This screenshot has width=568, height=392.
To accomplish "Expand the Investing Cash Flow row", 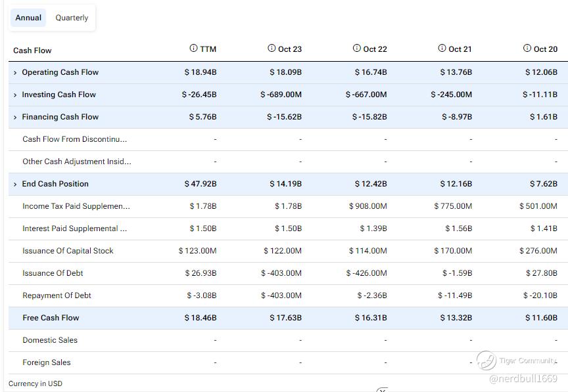I will tap(15, 95).
